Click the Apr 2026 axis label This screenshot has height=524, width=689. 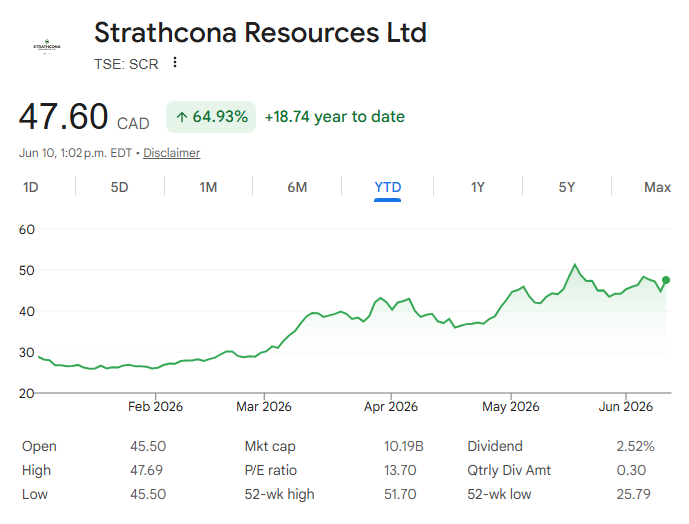click(391, 407)
